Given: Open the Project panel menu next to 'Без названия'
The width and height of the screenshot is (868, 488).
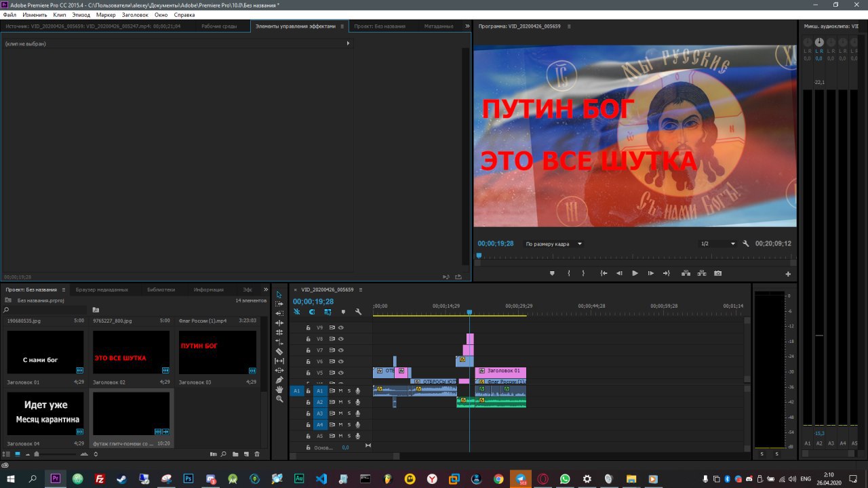Looking at the screenshot, I should coord(63,289).
